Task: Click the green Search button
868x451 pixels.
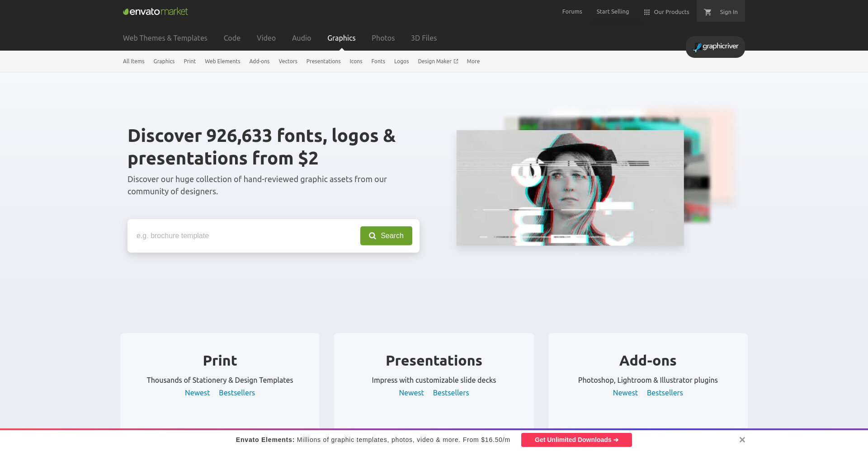Action: point(386,236)
